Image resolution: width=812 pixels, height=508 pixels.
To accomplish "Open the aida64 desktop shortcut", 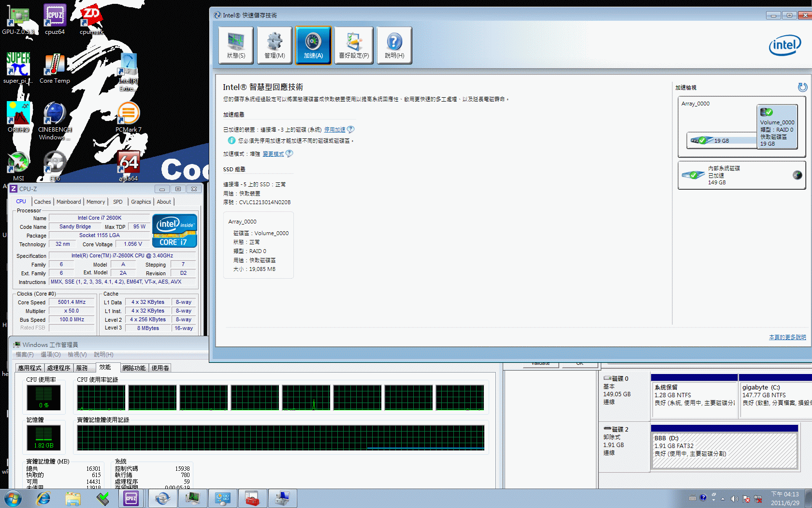I will coord(128,166).
